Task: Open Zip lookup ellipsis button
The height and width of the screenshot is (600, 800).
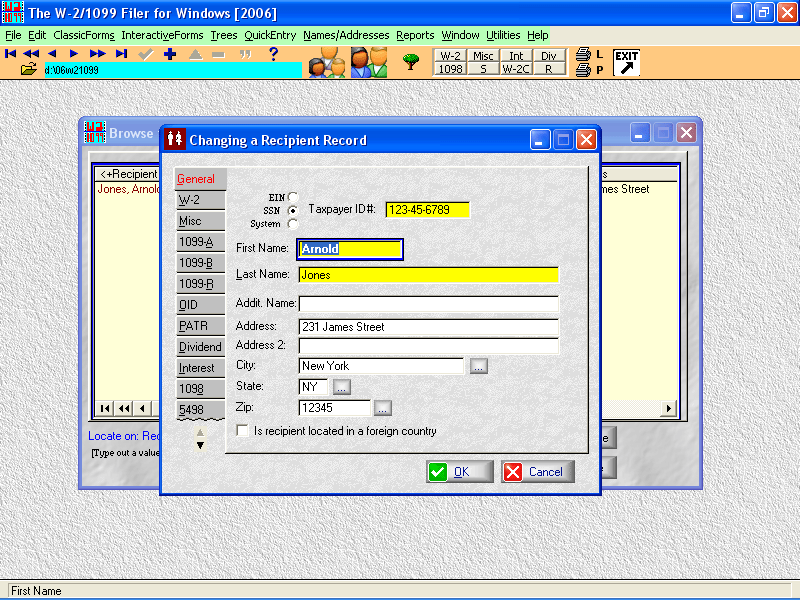Action: 383,408
